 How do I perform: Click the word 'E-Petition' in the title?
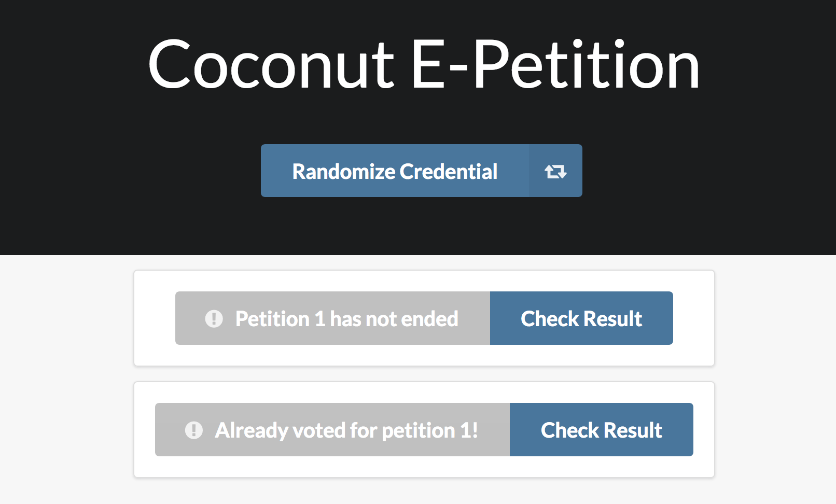coord(555,64)
